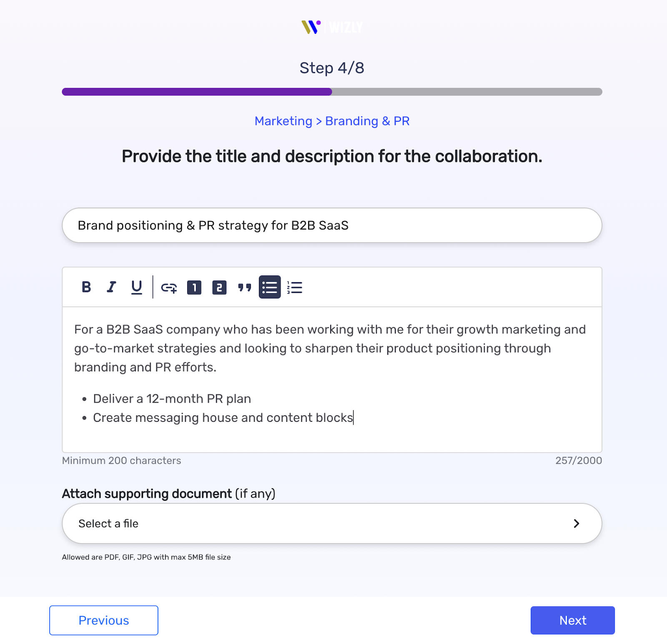The height and width of the screenshot is (644, 667).
Task: Toggle underline formatting
Action: (136, 287)
